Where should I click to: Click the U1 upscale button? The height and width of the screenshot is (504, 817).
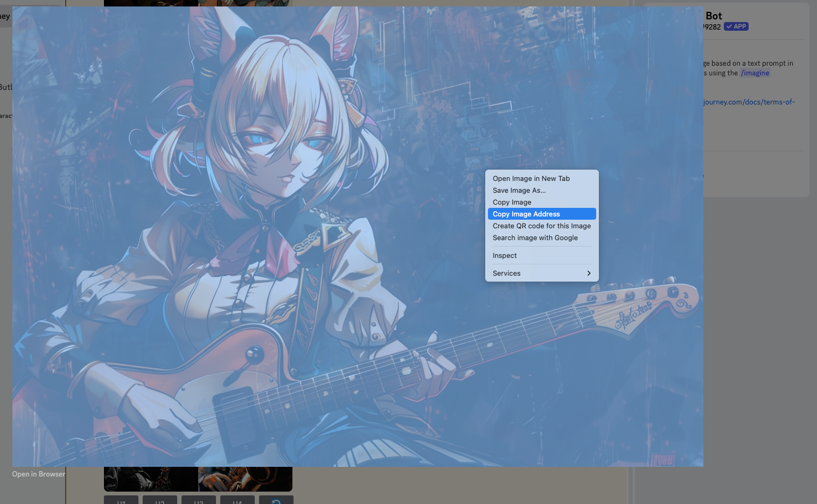121,500
